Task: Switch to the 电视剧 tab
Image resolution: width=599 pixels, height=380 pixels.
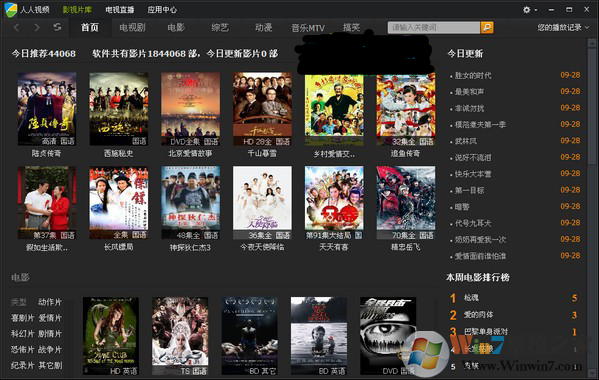Action: pyautogui.click(x=132, y=27)
